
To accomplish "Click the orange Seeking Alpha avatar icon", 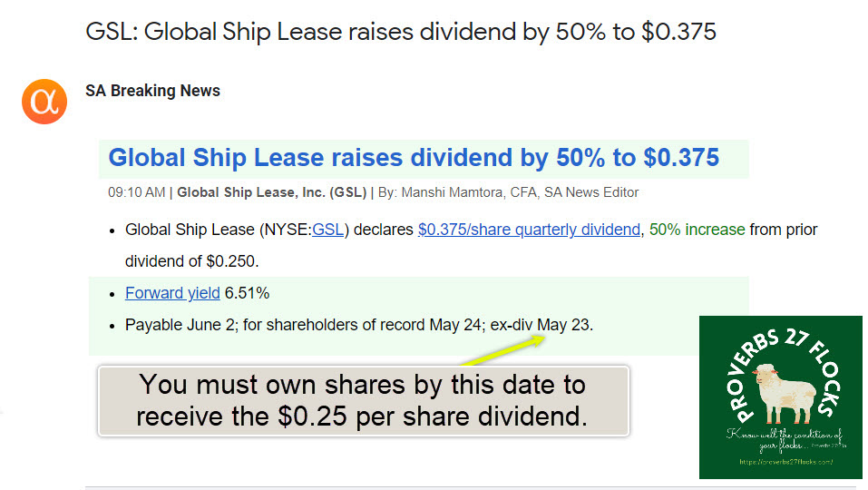I will click(x=44, y=100).
